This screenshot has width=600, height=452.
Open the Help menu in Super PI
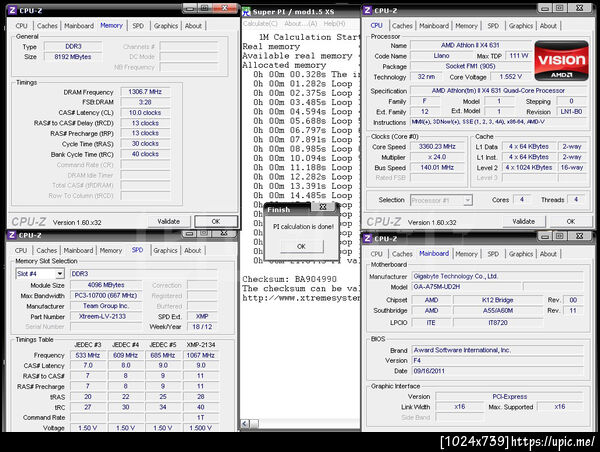(x=334, y=24)
